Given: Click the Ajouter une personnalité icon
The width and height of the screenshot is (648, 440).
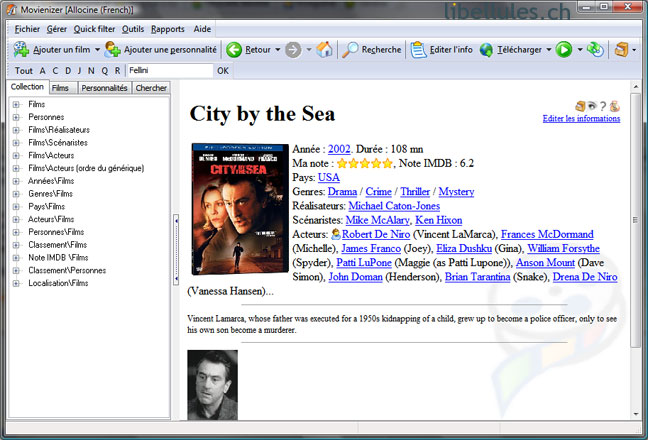Looking at the screenshot, I should click(x=112, y=50).
